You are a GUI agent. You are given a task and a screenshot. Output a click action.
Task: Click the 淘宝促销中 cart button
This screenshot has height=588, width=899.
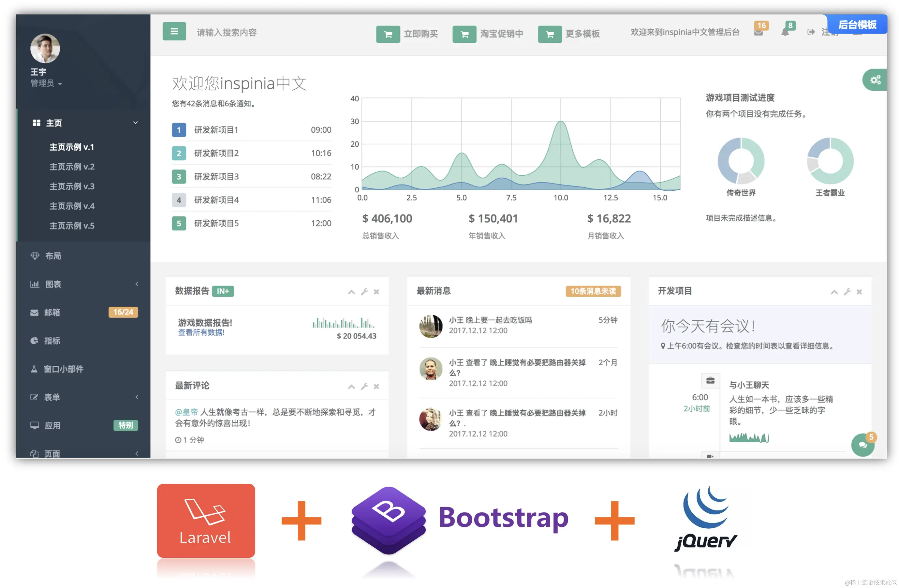click(x=464, y=34)
